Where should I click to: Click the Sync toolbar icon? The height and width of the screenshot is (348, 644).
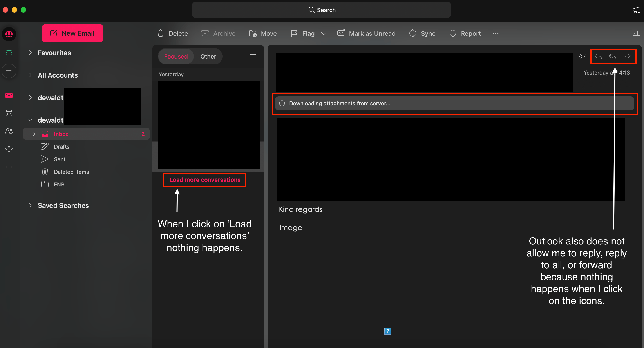413,33
